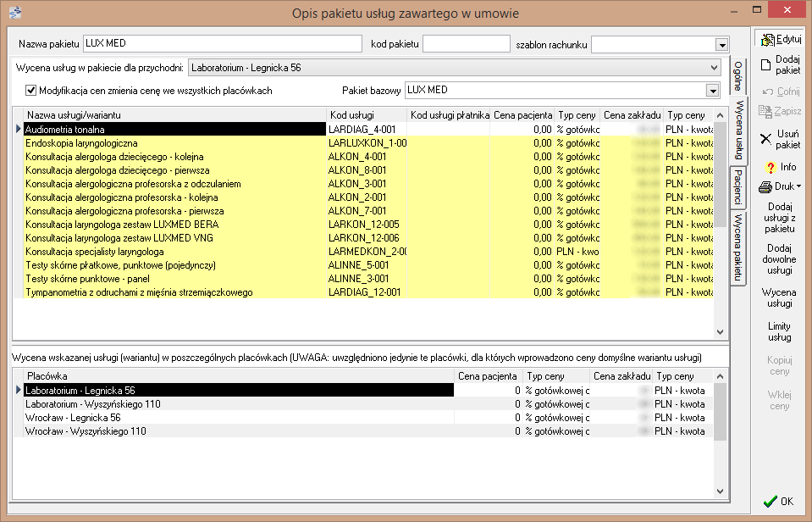Click the Placówka column header
The width and height of the screenshot is (812, 522).
point(239,376)
